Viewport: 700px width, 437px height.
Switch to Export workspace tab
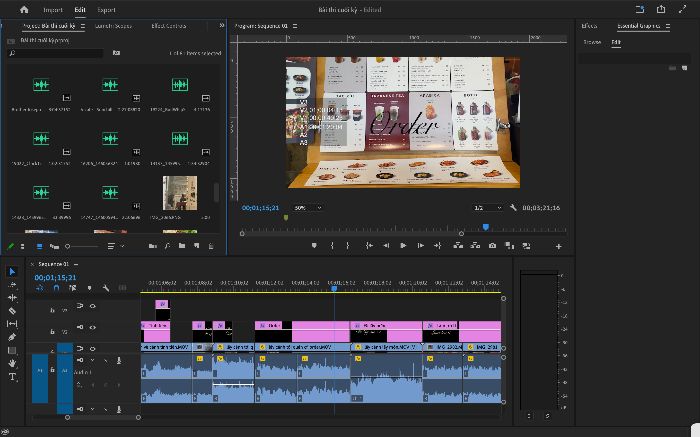[106, 10]
